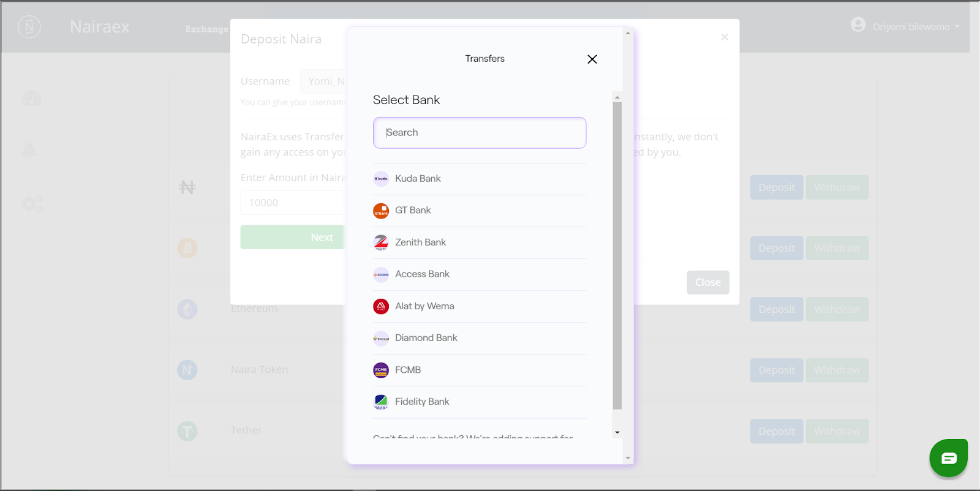This screenshot has width=980, height=491.
Task: Click Withdraw in the Naira Token row
Action: point(837,370)
